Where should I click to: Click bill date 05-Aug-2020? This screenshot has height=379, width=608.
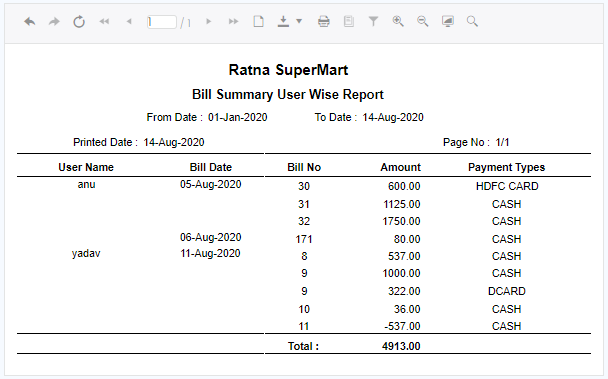[211, 184]
